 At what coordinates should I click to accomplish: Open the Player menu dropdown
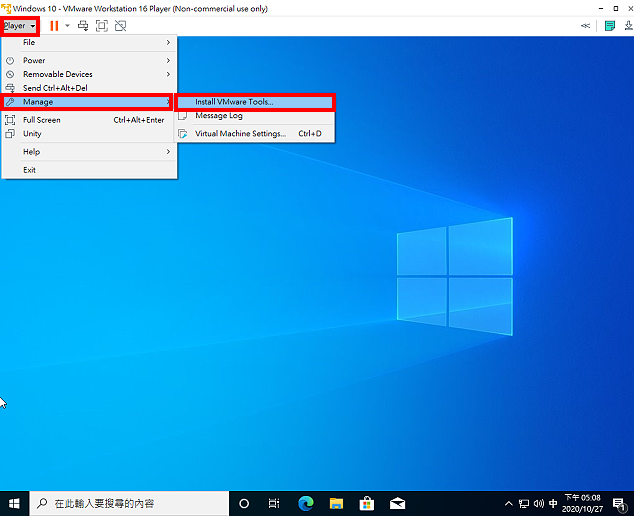[19, 26]
